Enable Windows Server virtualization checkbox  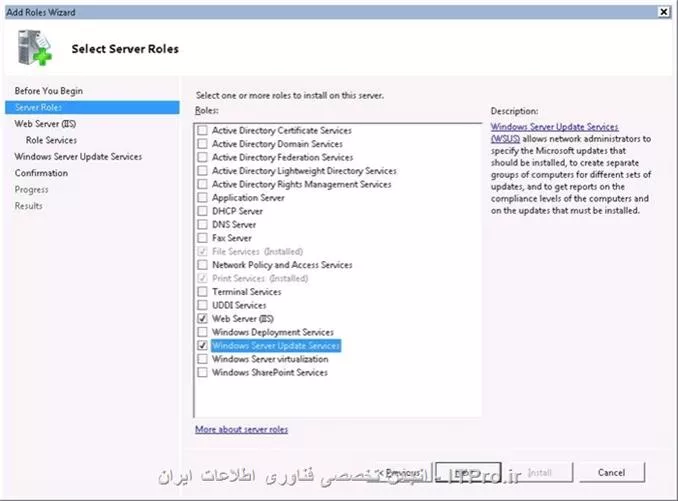(202, 359)
